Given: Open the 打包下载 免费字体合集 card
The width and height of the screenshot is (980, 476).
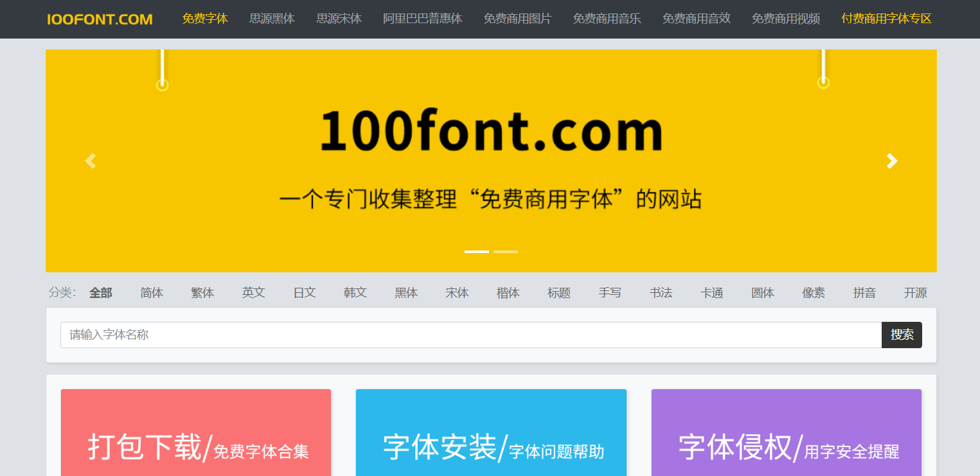Looking at the screenshot, I should tap(196, 432).
